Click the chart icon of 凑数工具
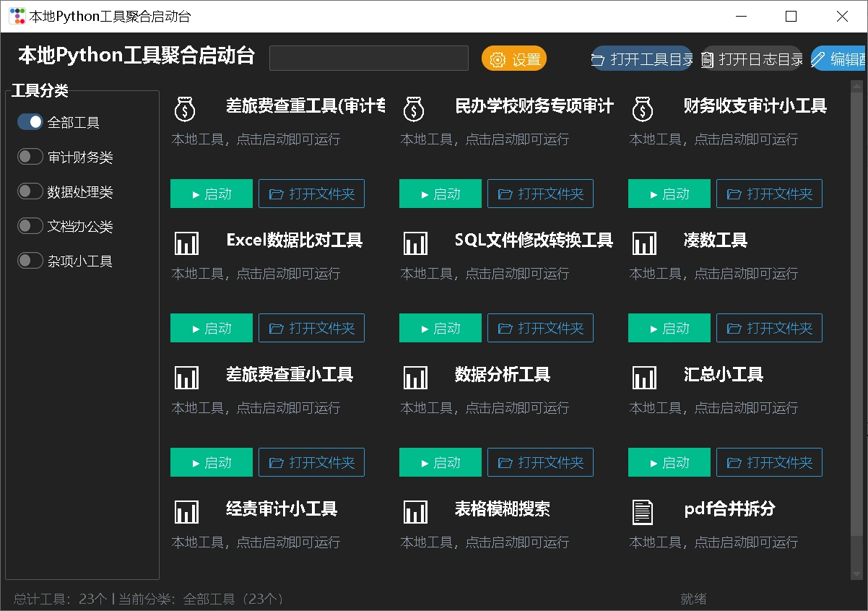The height and width of the screenshot is (611, 868). click(x=644, y=243)
